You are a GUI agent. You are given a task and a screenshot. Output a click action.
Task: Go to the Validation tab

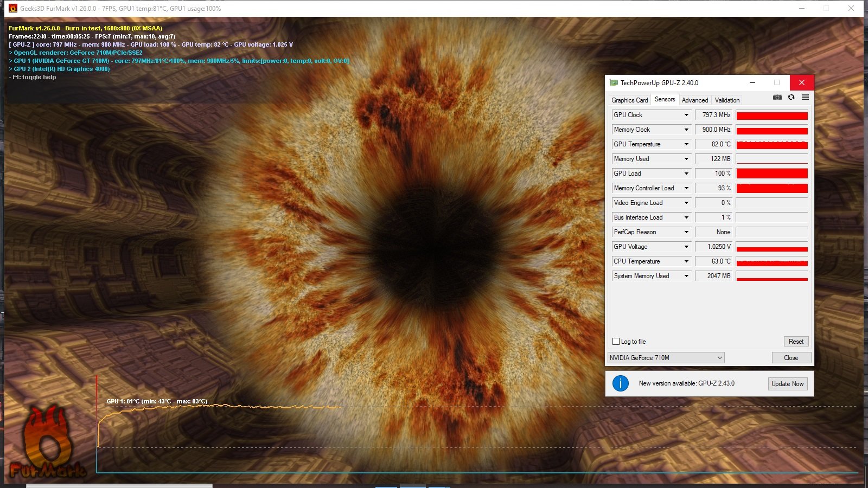(x=727, y=100)
